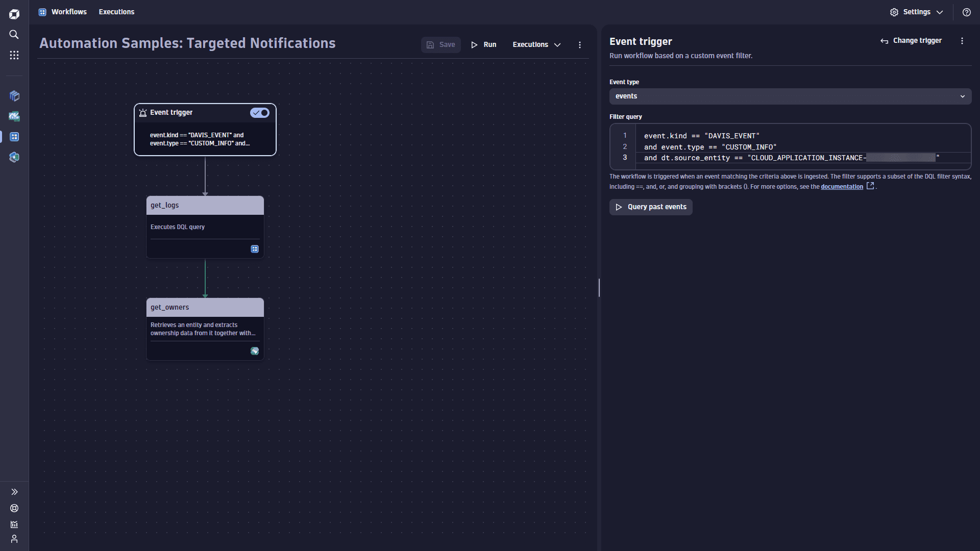Switch to the Executions tab
This screenshot has width=980, height=551.
[116, 12]
